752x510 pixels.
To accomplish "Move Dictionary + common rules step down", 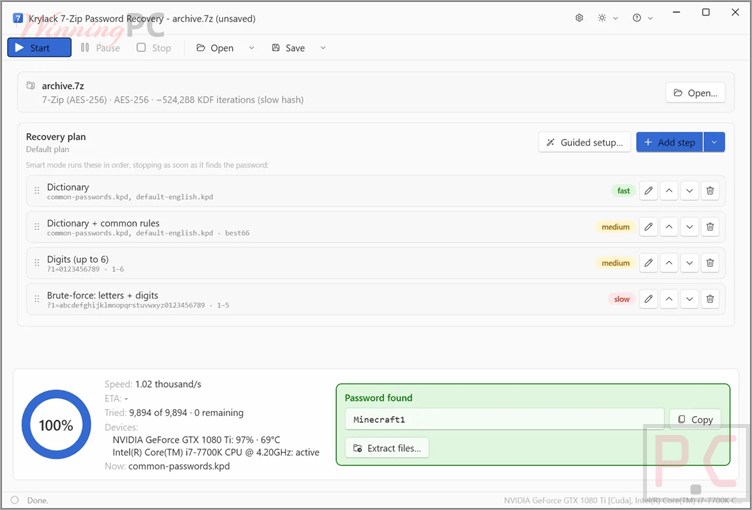I will coord(689,226).
